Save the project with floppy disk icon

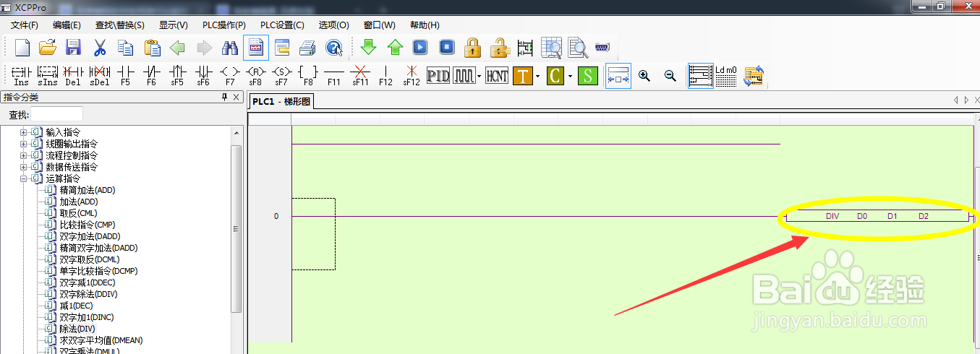point(73,48)
